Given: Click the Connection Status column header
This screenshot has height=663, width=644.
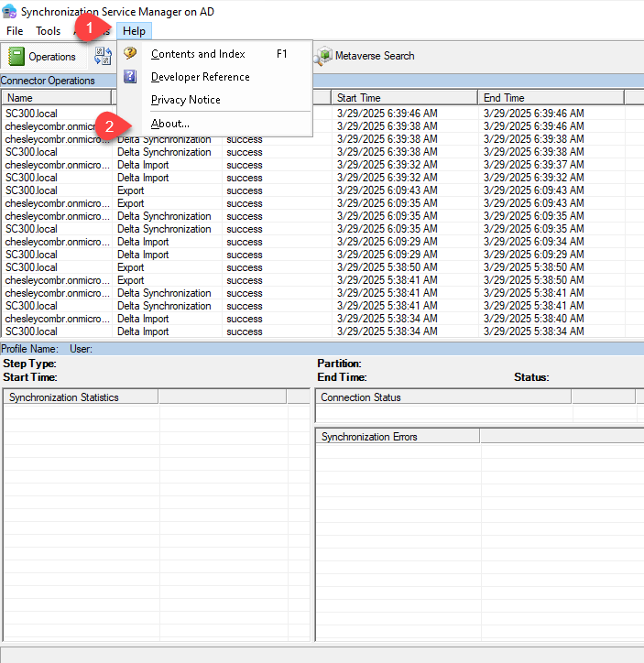Looking at the screenshot, I should click(443, 397).
